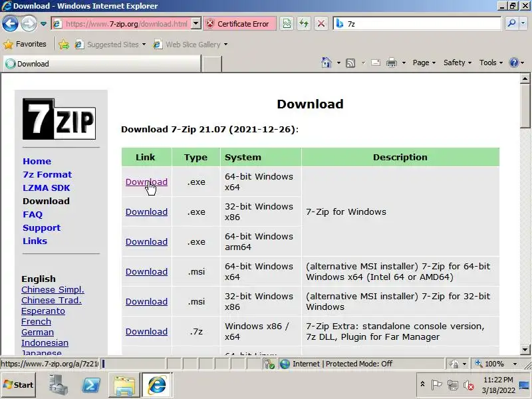Viewport: 532px width, 399px height.
Task: Switch to Internet Explorer taskbar button
Action: [157, 385]
